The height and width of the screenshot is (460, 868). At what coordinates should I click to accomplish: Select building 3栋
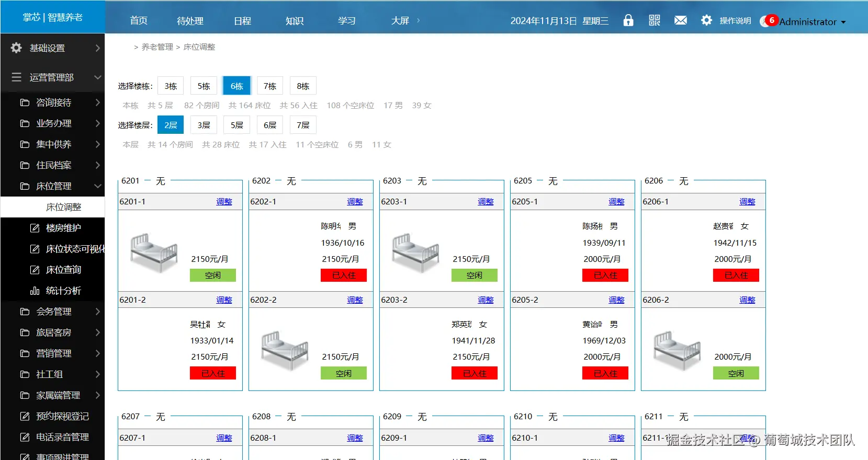click(171, 86)
